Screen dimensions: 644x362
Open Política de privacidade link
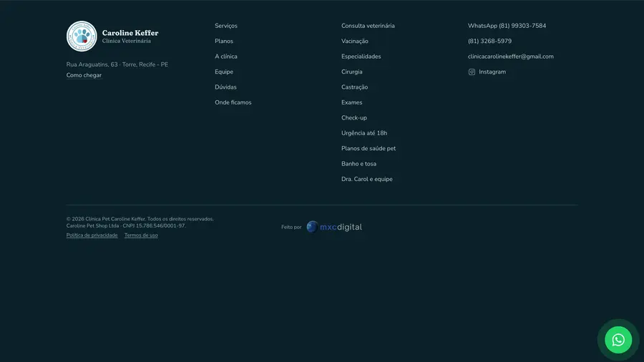click(x=92, y=235)
